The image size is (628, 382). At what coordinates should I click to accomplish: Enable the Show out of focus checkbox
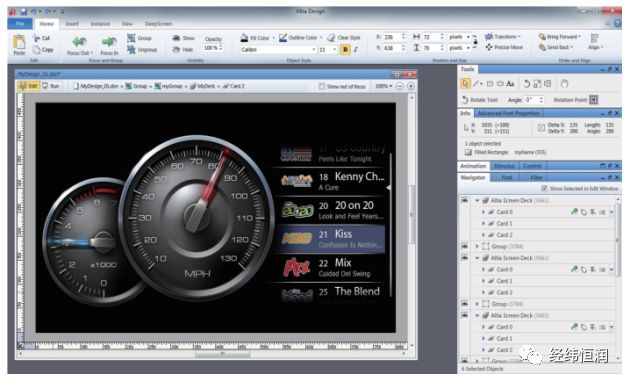coord(321,86)
